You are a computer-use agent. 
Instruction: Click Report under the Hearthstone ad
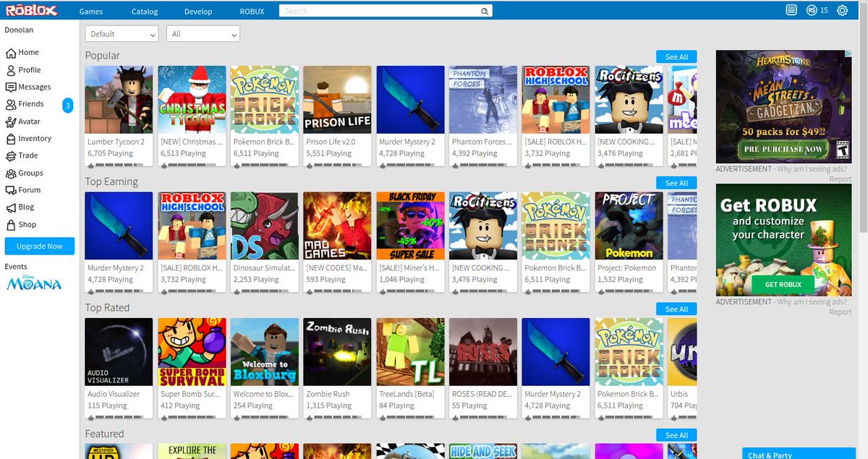tap(840, 179)
